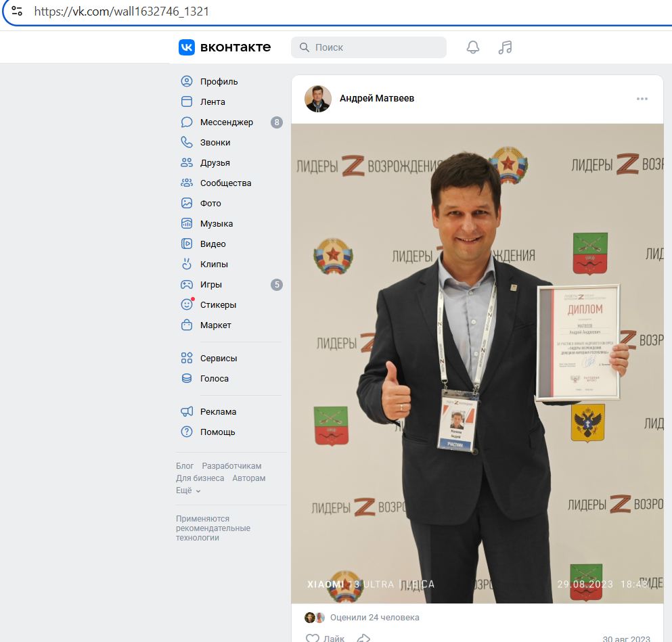Screen dimensions: 672x642
Task: Click the Games controller icon
Action: click(187, 285)
